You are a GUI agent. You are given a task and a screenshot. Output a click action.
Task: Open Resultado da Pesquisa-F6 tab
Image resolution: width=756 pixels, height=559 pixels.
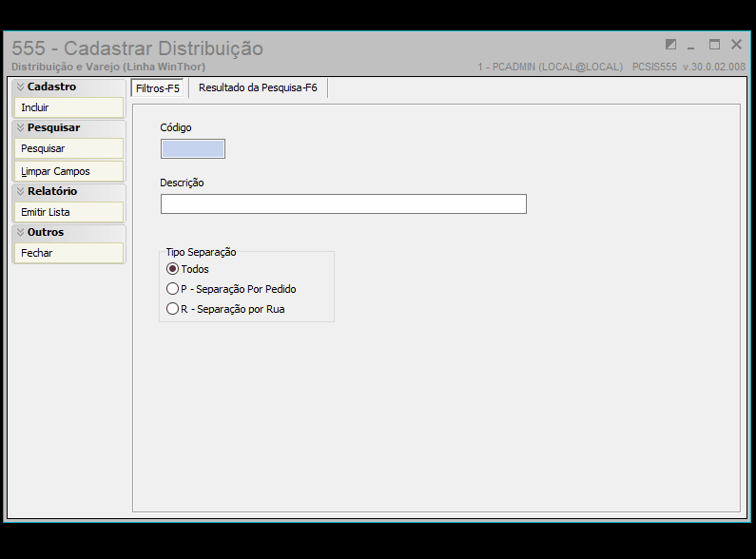[x=258, y=87]
